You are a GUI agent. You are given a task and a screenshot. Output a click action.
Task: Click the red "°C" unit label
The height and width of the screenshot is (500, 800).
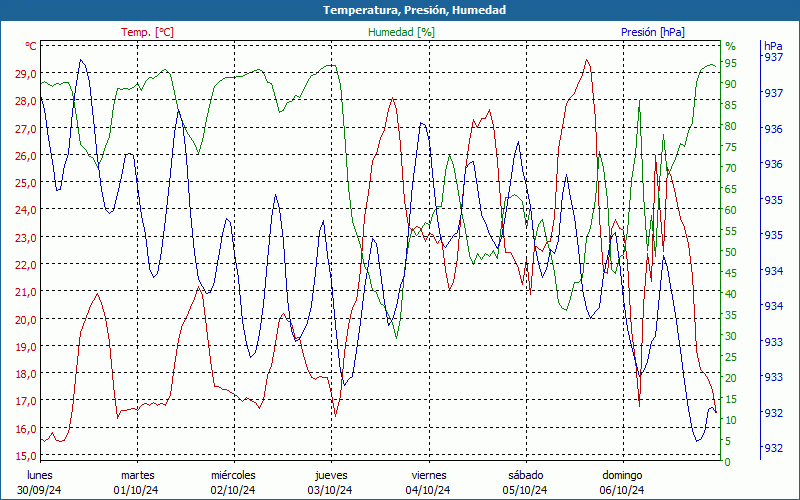31,46
